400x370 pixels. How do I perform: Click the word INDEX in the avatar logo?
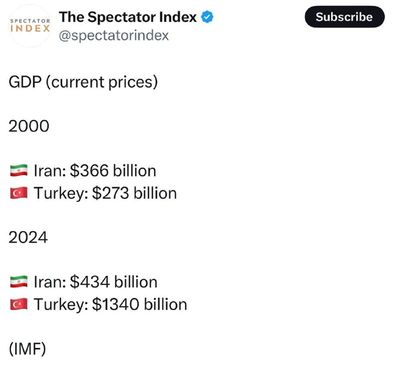coord(30,28)
